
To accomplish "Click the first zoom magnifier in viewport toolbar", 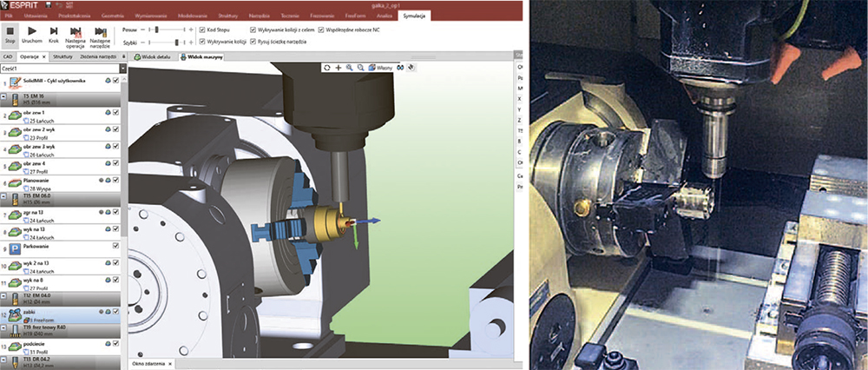I will (349, 68).
